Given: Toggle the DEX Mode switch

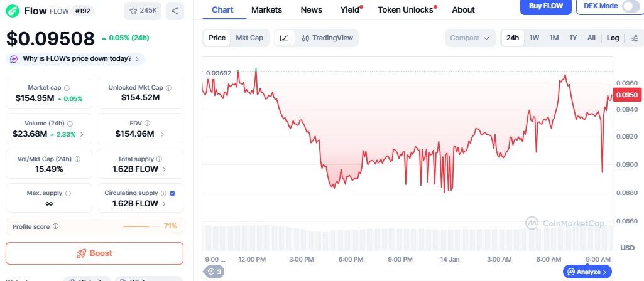Looking at the screenshot, I should point(630,6).
